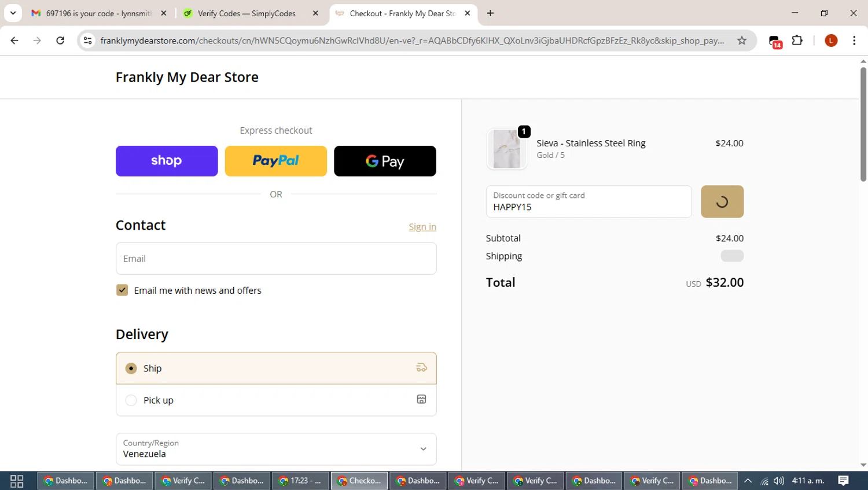Click the Subtotal label
This screenshot has width=868, height=490.
click(503, 238)
